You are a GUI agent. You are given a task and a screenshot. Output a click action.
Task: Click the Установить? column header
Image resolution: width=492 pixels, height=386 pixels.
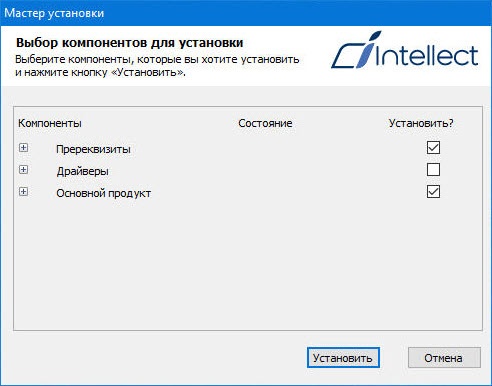pos(421,123)
